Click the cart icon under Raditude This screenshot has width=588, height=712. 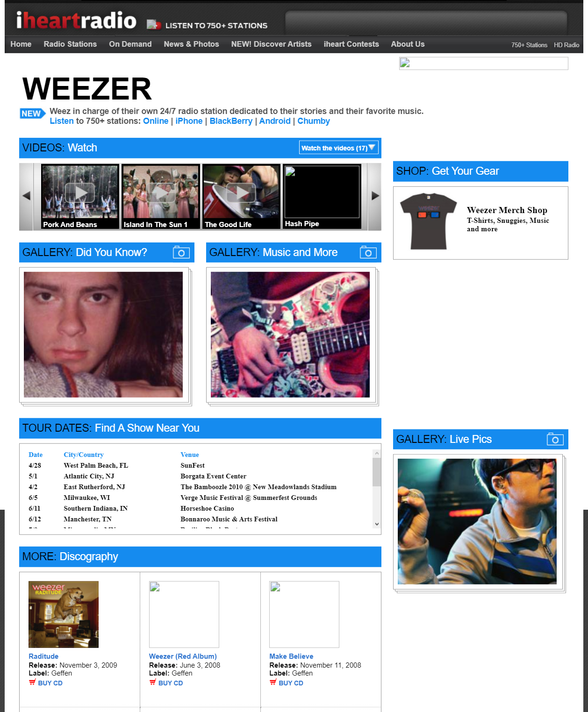[32, 683]
